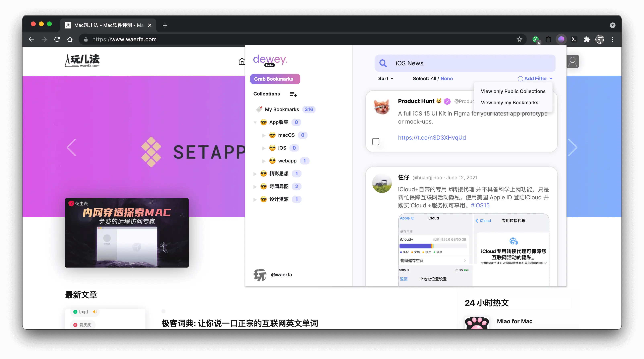Select the 设计资源 collection label
This screenshot has width=644, height=359.
tap(279, 199)
